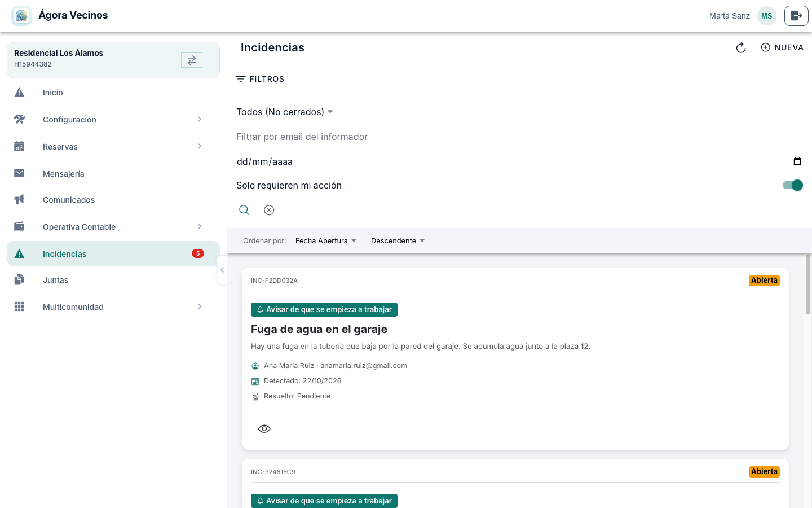Switch community using the swap arrows icon
This screenshot has width=812, height=508.
[x=192, y=60]
